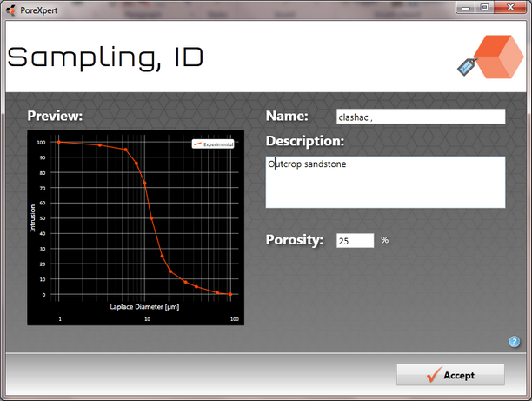Viewport: 532px width, 401px height.
Task: Click the 'Name:' label
Action: point(287,116)
